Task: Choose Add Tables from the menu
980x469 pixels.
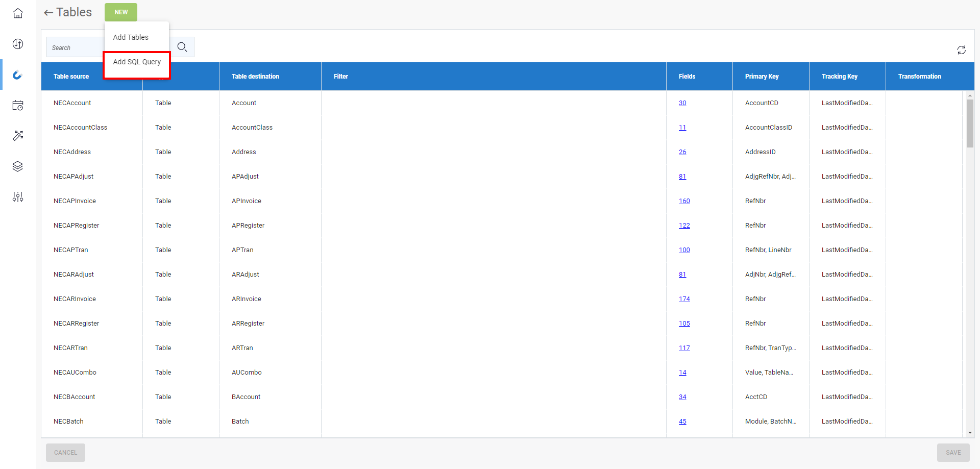Action: (131, 37)
